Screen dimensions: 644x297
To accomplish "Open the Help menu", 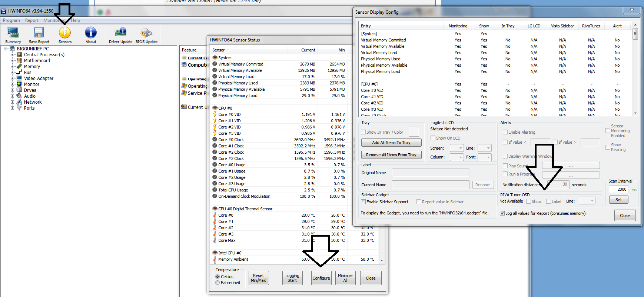I will pos(75,20).
